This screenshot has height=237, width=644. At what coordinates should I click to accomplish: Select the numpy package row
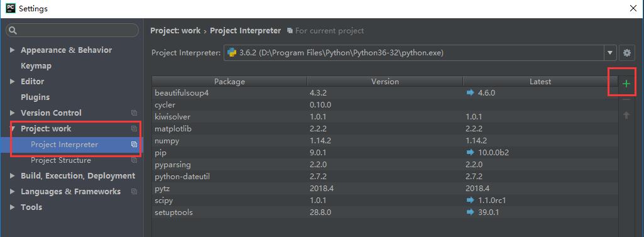click(385, 140)
